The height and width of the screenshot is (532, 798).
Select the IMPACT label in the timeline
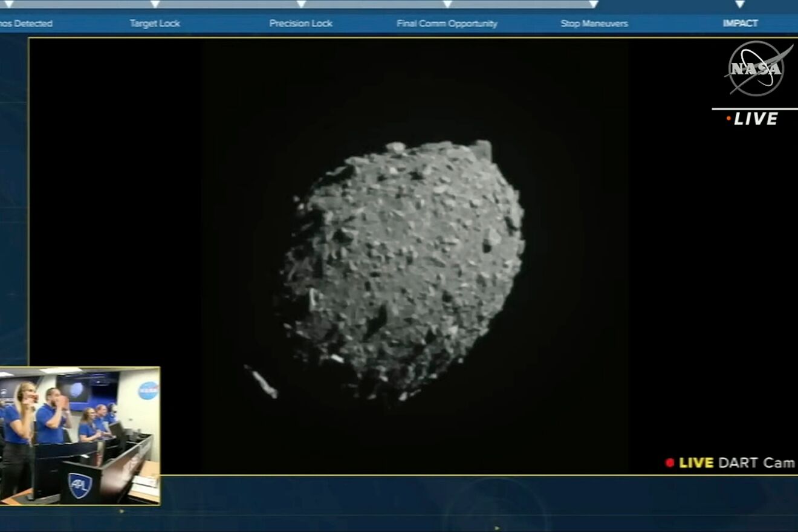pyautogui.click(x=741, y=24)
